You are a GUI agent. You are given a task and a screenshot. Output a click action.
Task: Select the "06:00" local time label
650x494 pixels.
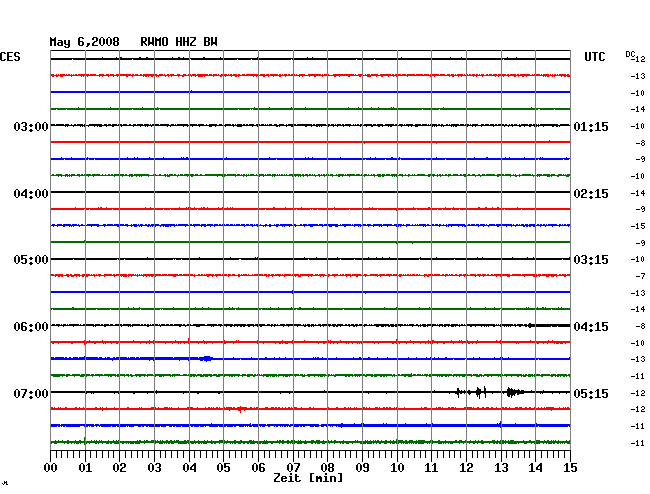pyautogui.click(x=31, y=327)
